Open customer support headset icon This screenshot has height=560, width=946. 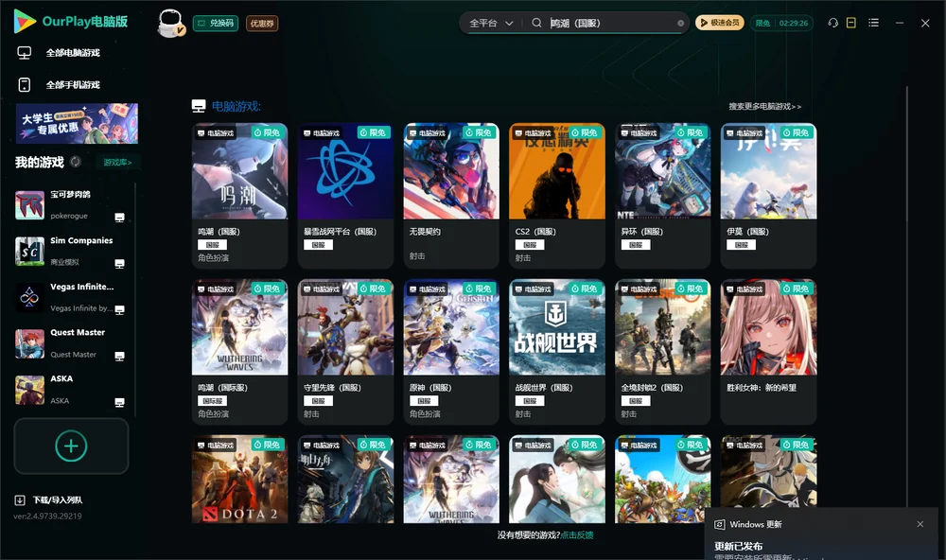pos(833,23)
